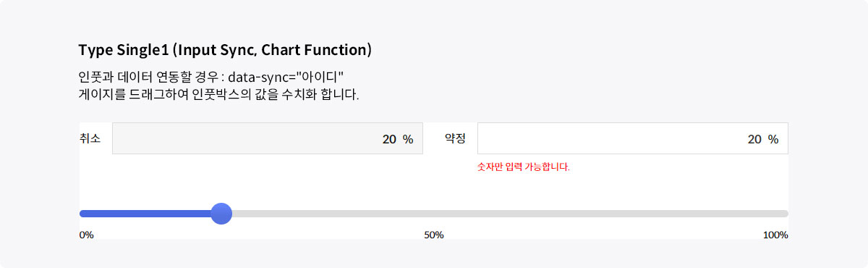Click the red 숫자만 입력 가능합니다 error message
The height and width of the screenshot is (268, 868).
(524, 167)
